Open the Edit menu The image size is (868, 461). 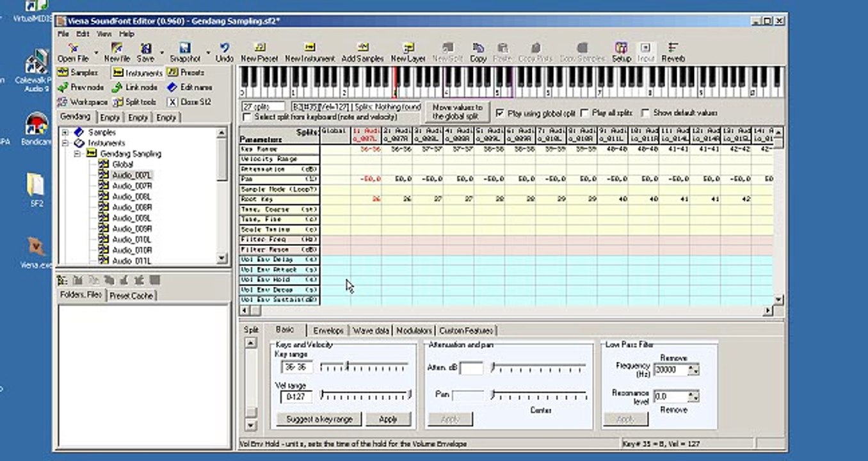coord(83,34)
